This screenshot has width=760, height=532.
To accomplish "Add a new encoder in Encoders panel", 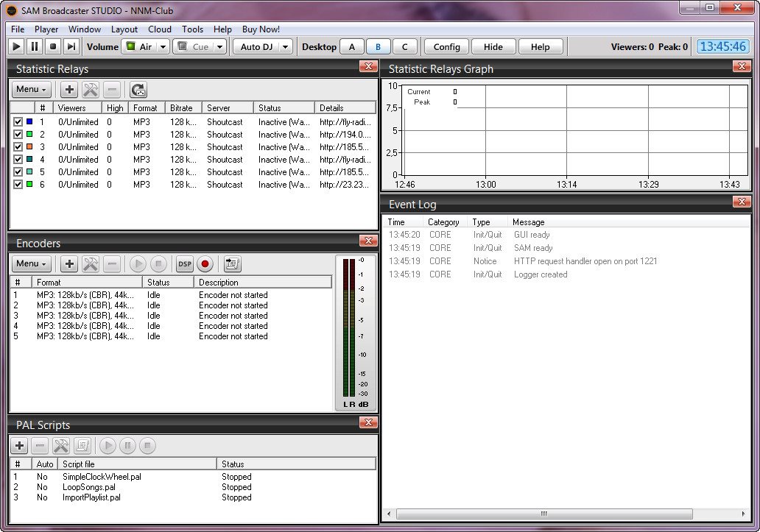I will click(69, 264).
